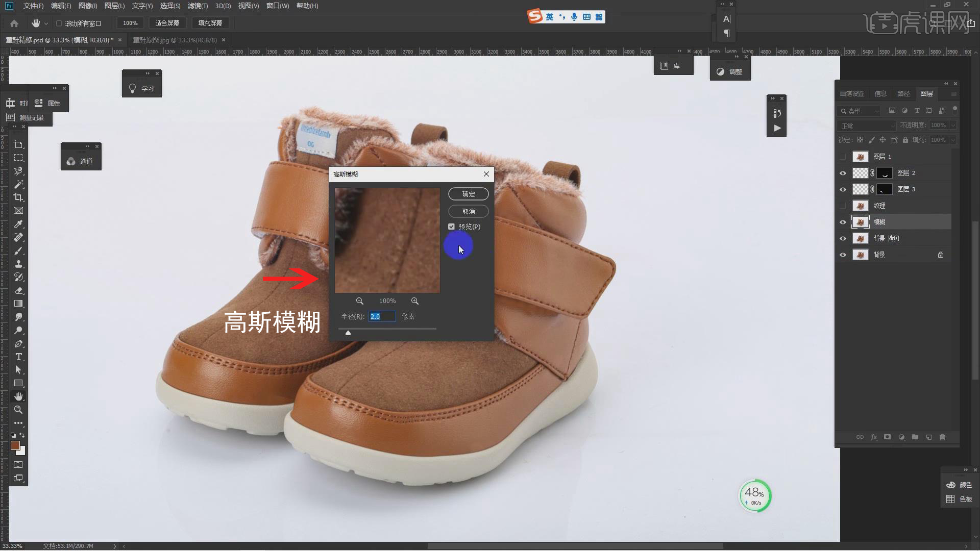
Task: Switch to the 童鞋原图.jpg document tab
Action: click(x=175, y=40)
